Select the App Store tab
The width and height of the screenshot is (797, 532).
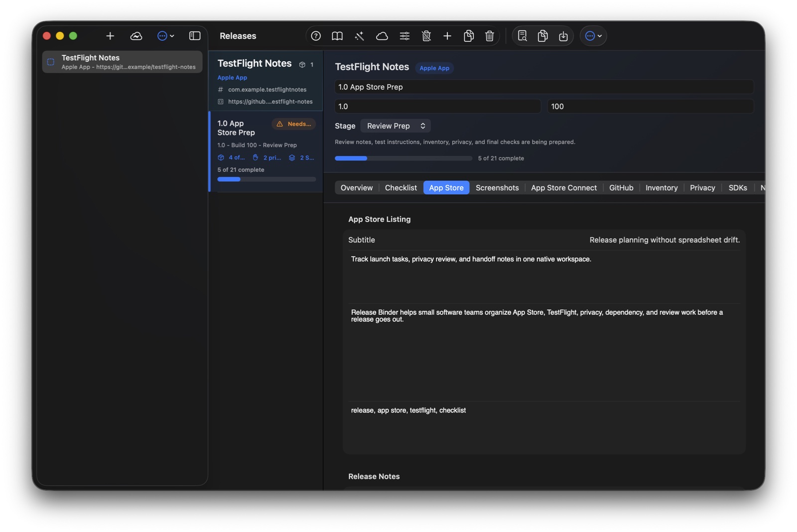tap(446, 188)
